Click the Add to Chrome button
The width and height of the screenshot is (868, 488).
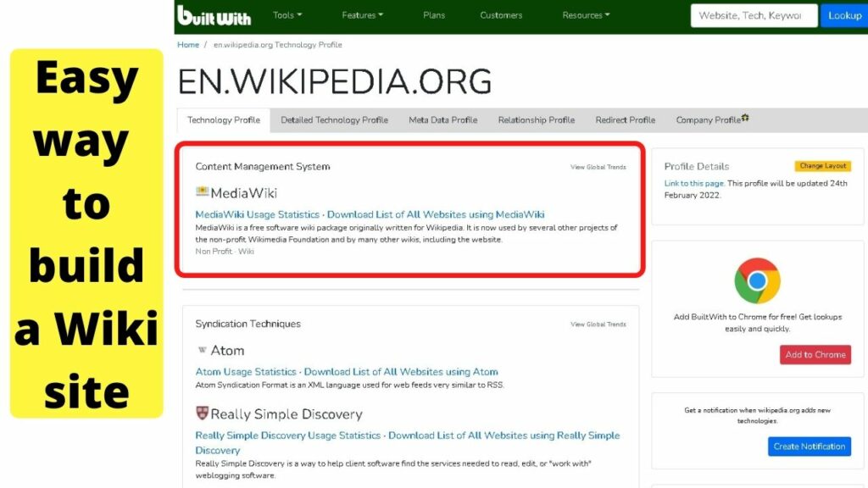pos(815,355)
